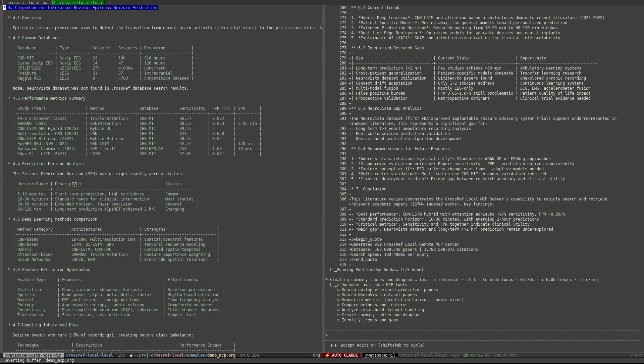
Task: Click the Org mode indicator in modeline
Action: click(316, 355)
